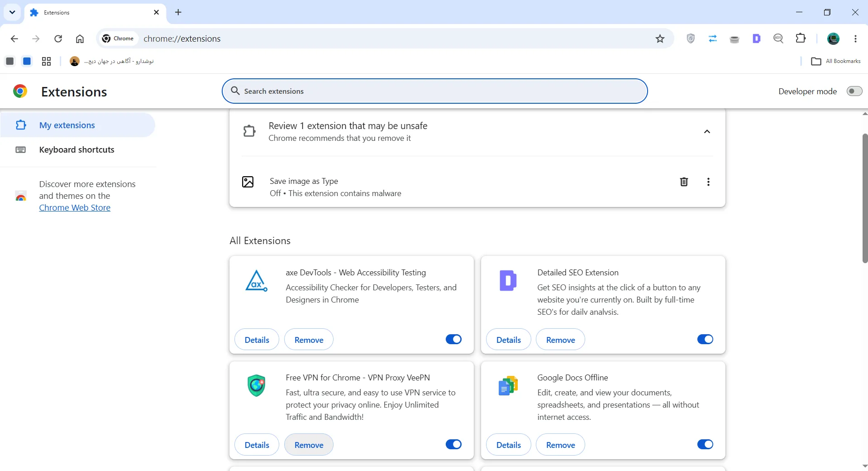
Task: Disable Google Docs Offline extension
Action: click(705, 444)
